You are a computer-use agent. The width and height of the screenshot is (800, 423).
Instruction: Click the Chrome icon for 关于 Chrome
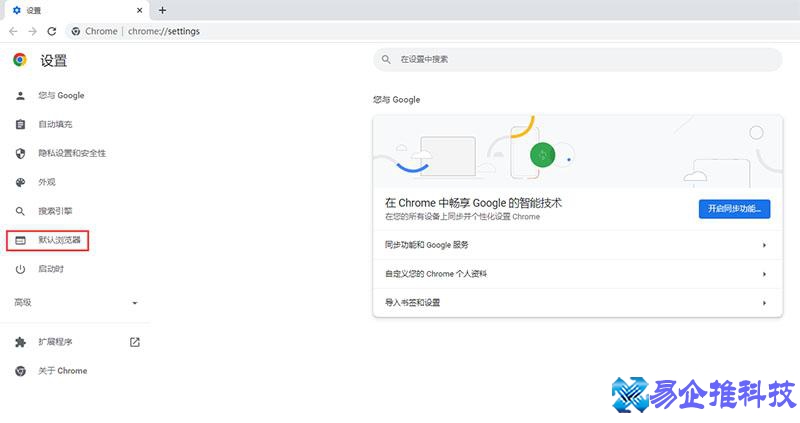point(20,371)
